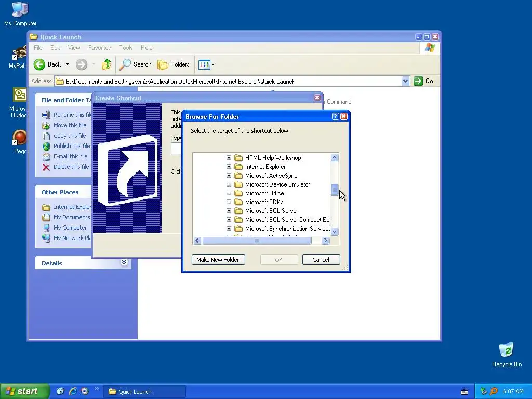
Task: Open the Help menu
Action: click(147, 48)
